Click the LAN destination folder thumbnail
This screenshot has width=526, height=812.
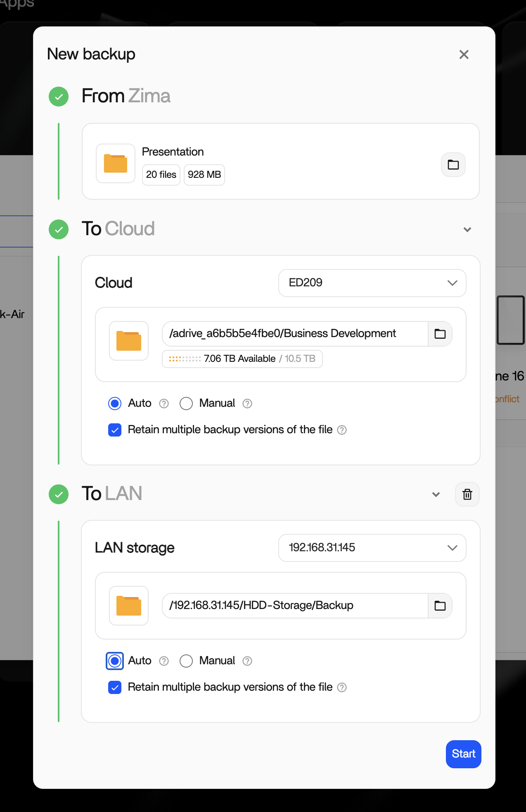pyautogui.click(x=129, y=606)
